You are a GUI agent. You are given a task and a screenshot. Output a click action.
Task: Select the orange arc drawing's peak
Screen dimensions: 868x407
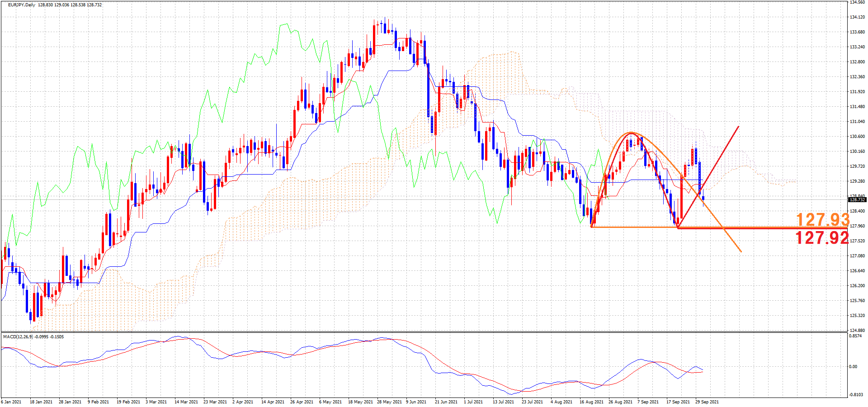632,133
